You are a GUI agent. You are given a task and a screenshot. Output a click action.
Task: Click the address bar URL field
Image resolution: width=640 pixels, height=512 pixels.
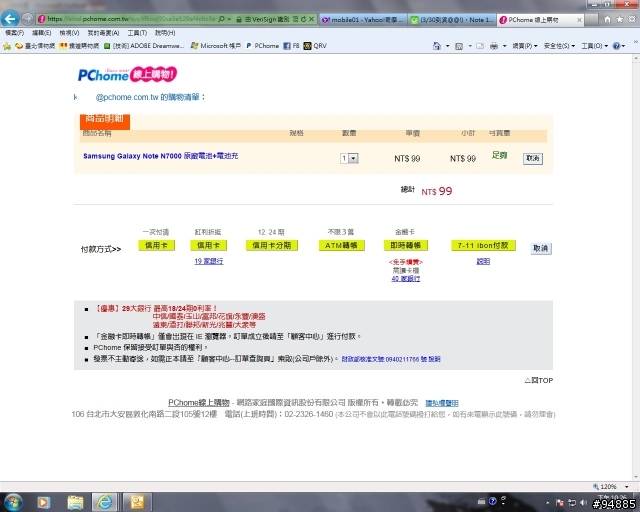point(133,19)
